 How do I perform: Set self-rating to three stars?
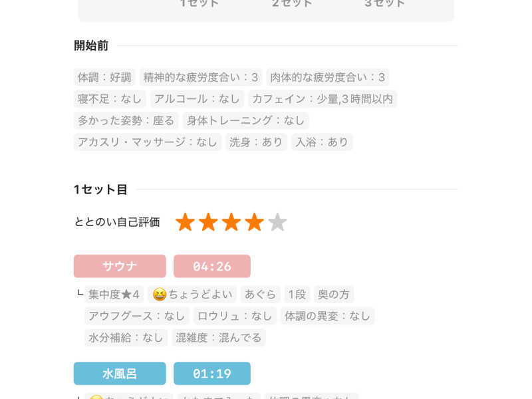231,222
